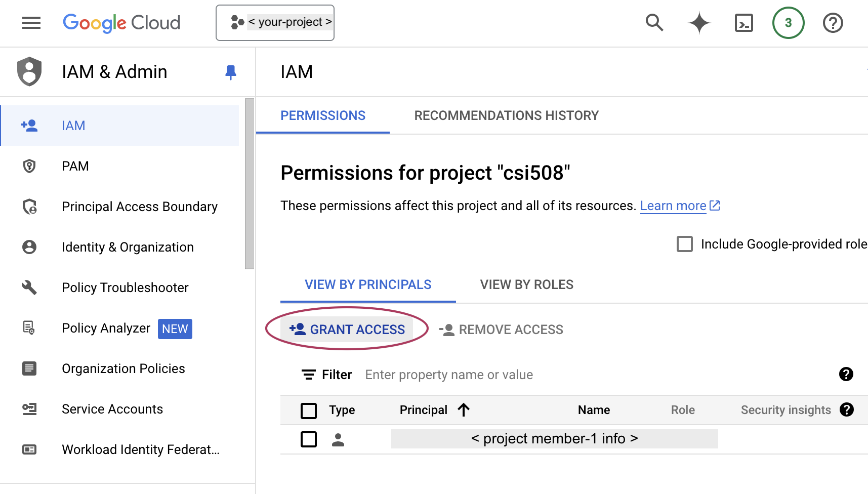Open the help question mark icon in header
The height and width of the screenshot is (494, 868).
[833, 23]
